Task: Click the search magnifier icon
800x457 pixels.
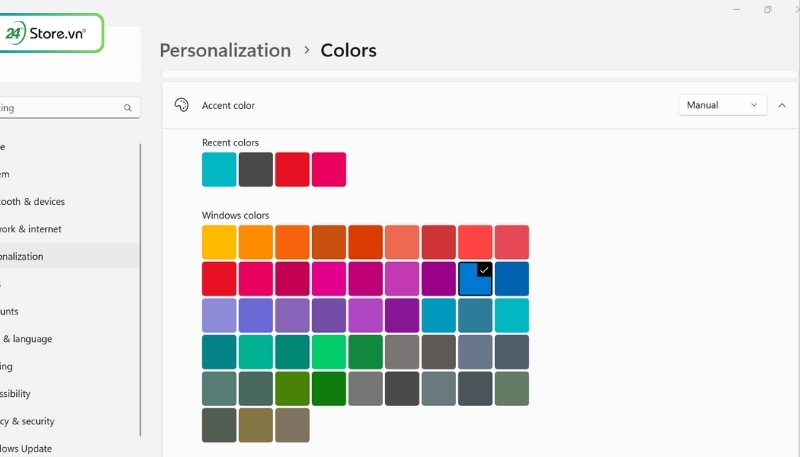Action: pyautogui.click(x=128, y=108)
